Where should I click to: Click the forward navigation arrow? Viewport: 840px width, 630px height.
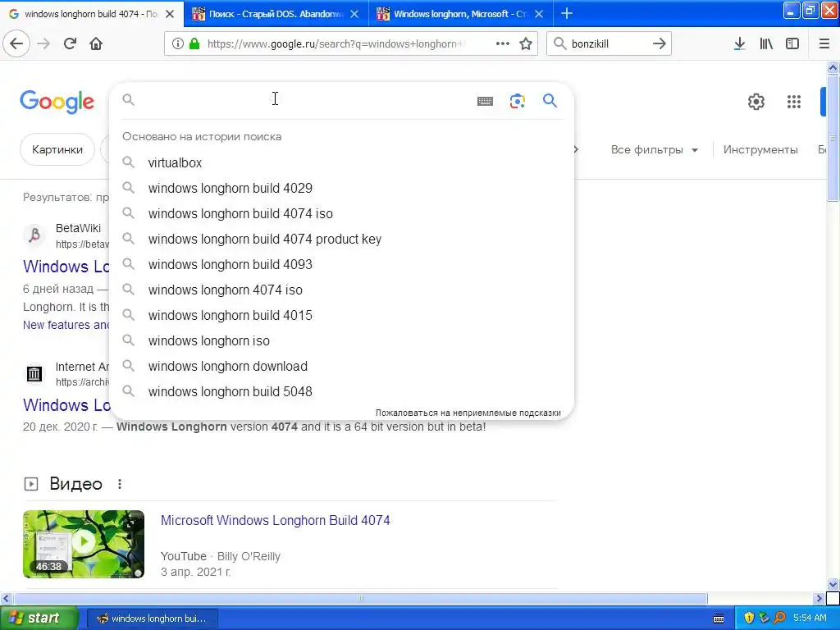click(43, 43)
